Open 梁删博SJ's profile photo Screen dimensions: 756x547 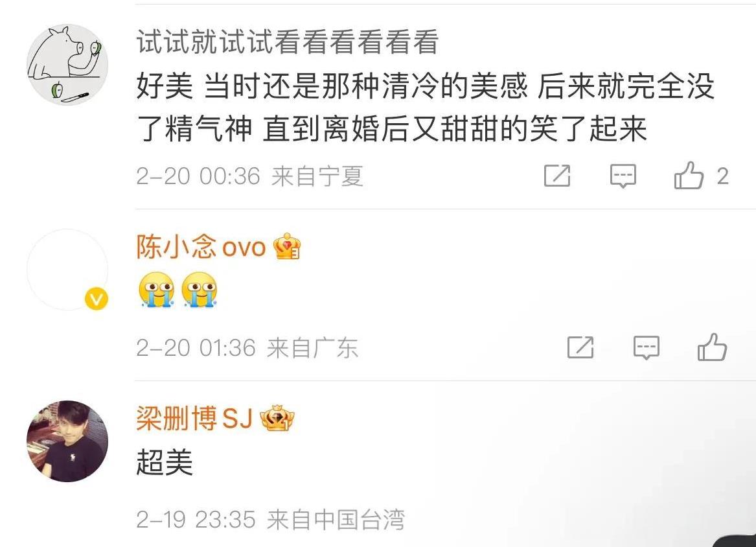coord(67,441)
